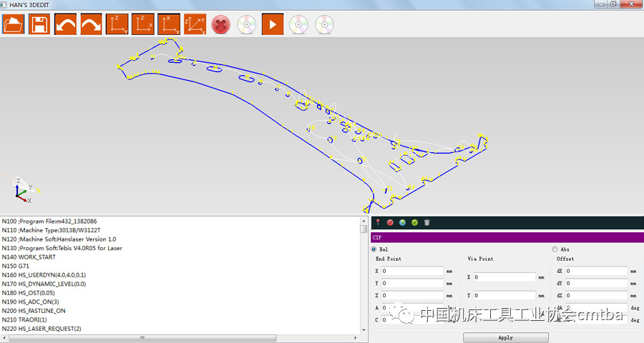Save the program with the floppy icon
Screen dimensions: 644x343
[39, 24]
